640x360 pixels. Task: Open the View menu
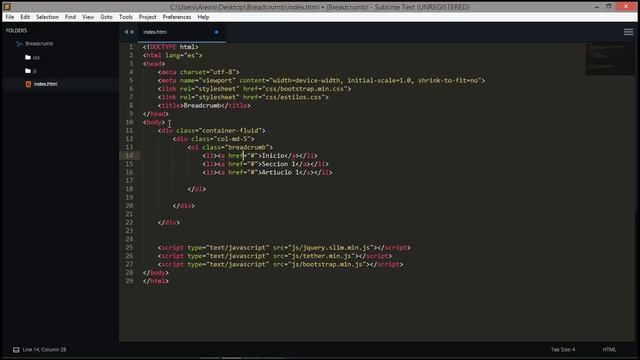88,17
